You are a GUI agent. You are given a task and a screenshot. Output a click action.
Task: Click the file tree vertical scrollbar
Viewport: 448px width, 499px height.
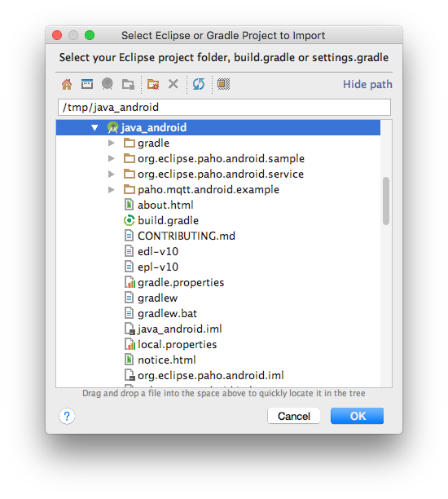click(x=386, y=201)
